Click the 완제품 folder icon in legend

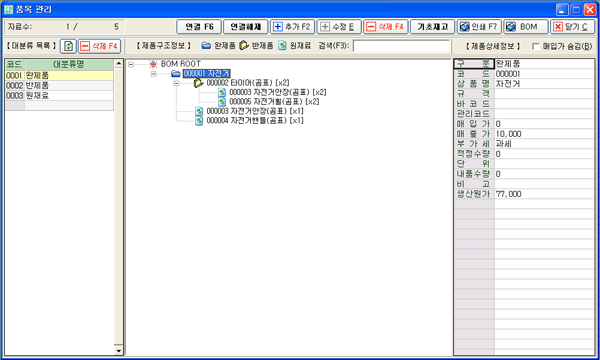click(206, 46)
